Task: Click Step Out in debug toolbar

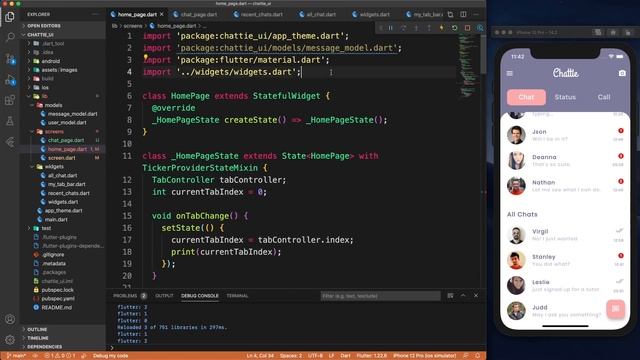Action: tap(429, 28)
